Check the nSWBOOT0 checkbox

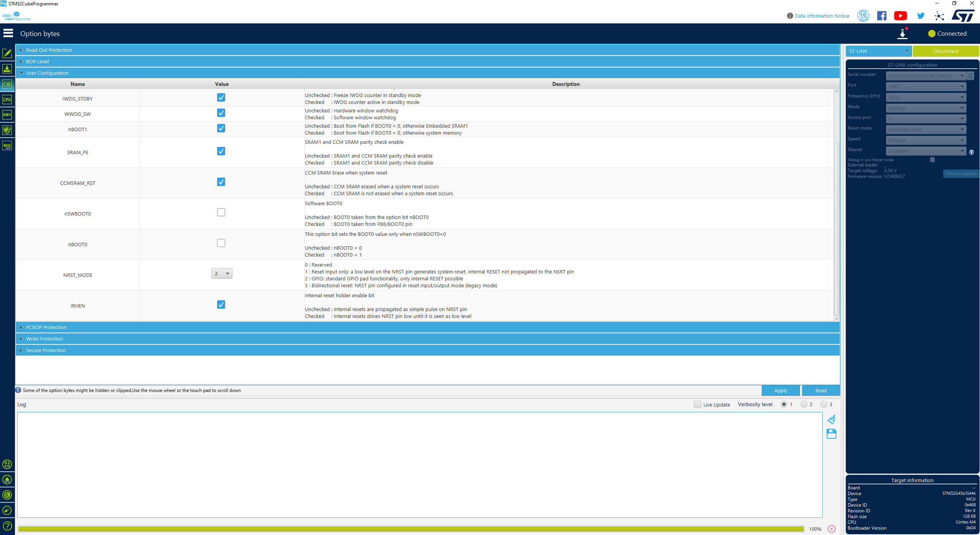point(221,212)
